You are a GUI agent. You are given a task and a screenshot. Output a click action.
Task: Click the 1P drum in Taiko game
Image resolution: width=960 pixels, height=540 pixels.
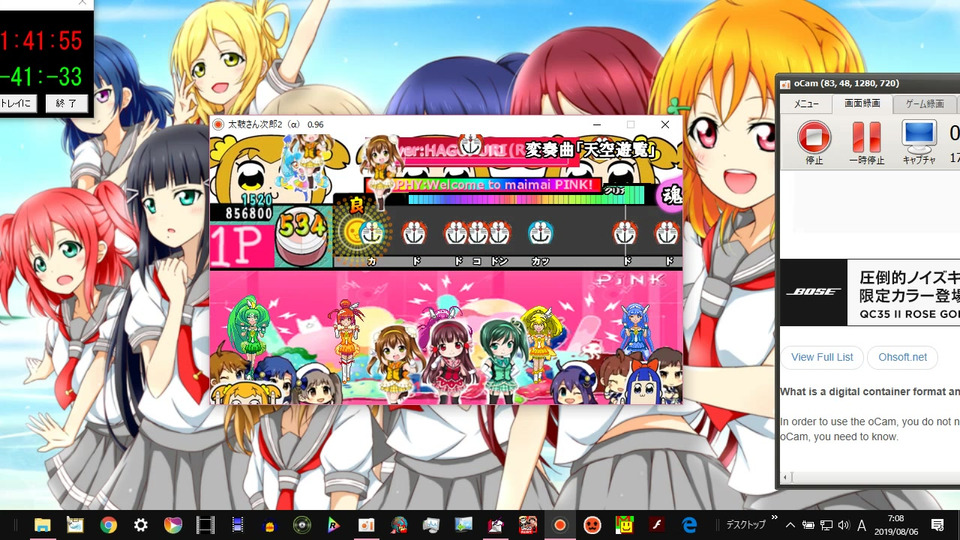[x=301, y=238]
